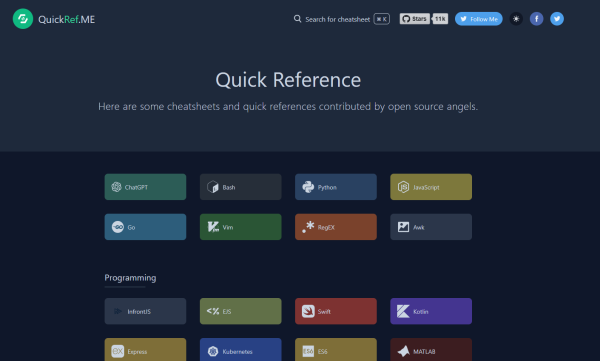Click the cheatsheets contributed by angels subtitle

tap(288, 106)
